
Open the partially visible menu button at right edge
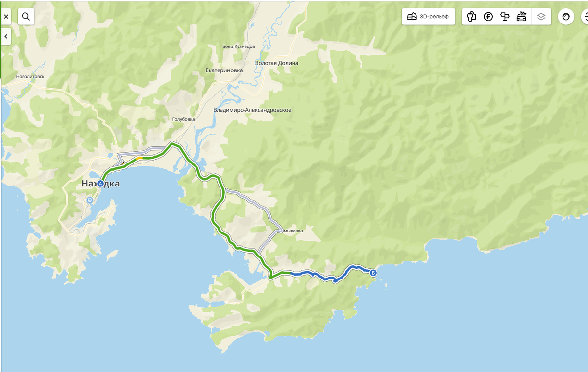(585, 17)
